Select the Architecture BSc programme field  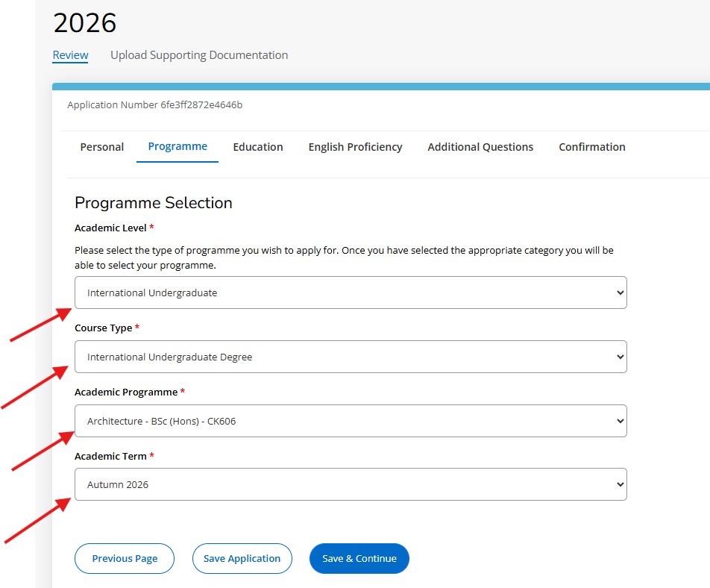pyautogui.click(x=351, y=421)
